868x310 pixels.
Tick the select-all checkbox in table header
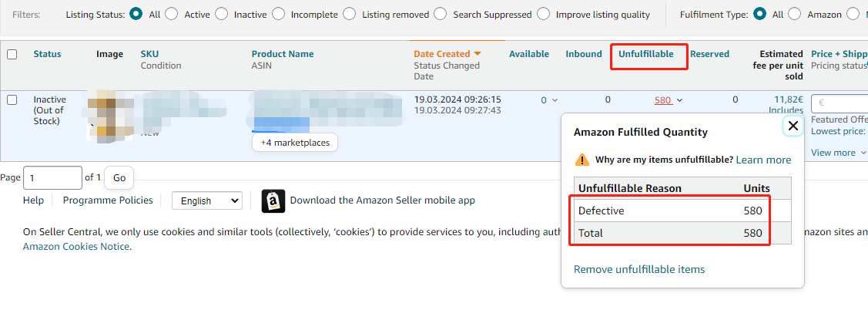(12, 54)
